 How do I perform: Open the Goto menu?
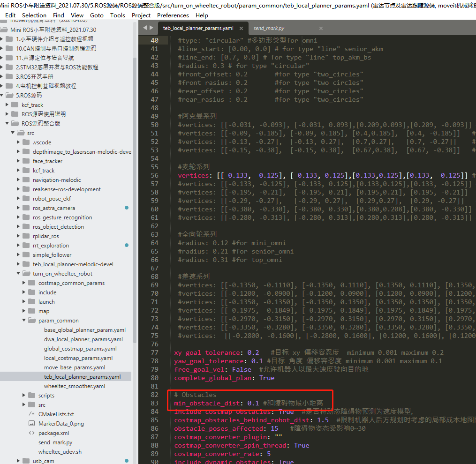[97, 15]
